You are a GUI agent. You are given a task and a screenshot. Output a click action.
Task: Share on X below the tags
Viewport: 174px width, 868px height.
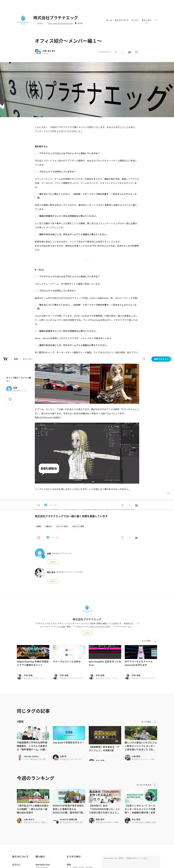click(x=123, y=538)
